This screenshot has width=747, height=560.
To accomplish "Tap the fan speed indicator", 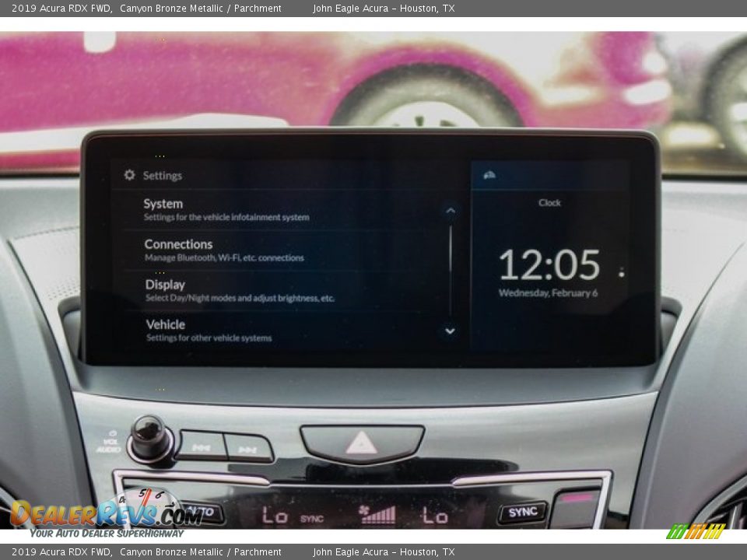I will tap(377, 514).
